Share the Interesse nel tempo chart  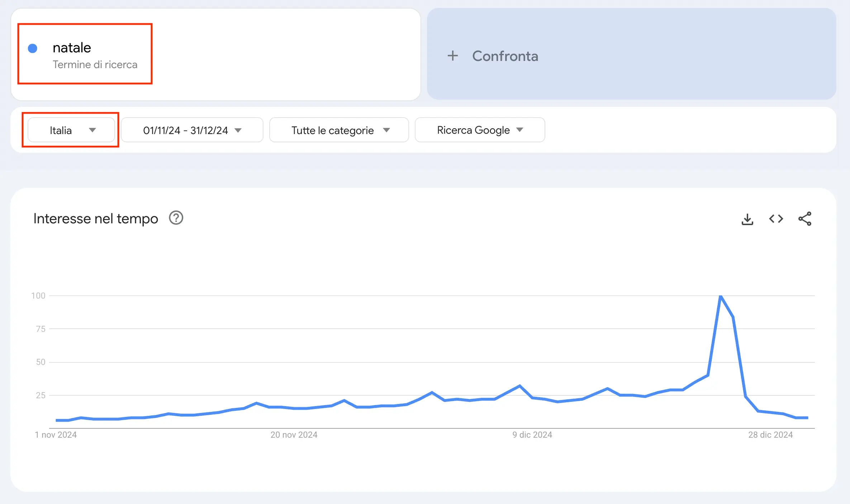(x=804, y=219)
